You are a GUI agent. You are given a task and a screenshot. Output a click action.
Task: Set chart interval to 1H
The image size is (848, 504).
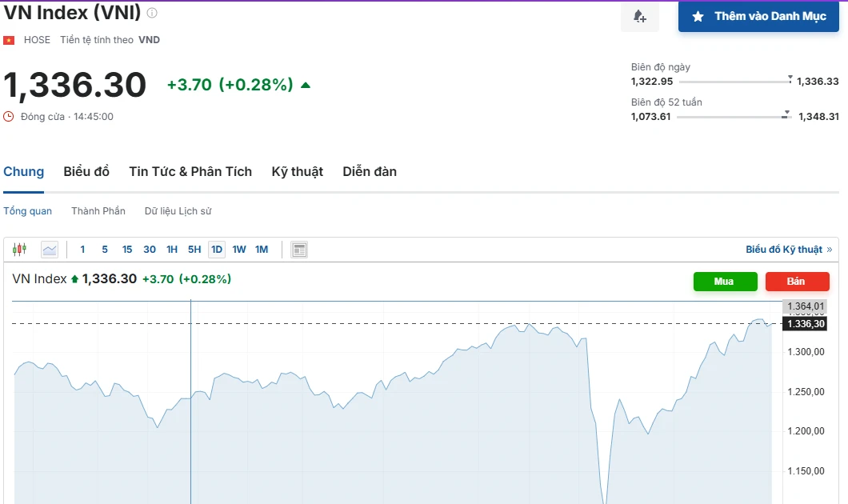[172, 250]
